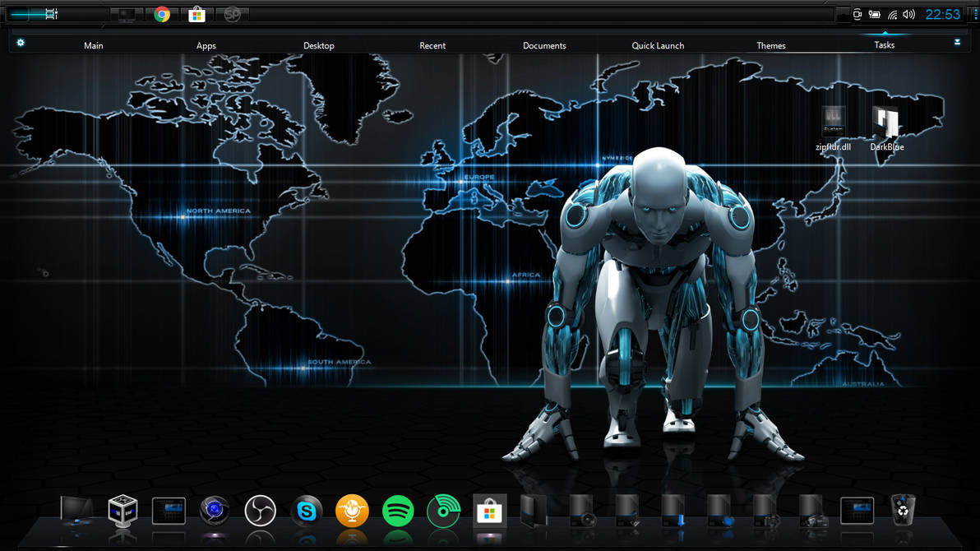Switch to the Recent tab

432,46
